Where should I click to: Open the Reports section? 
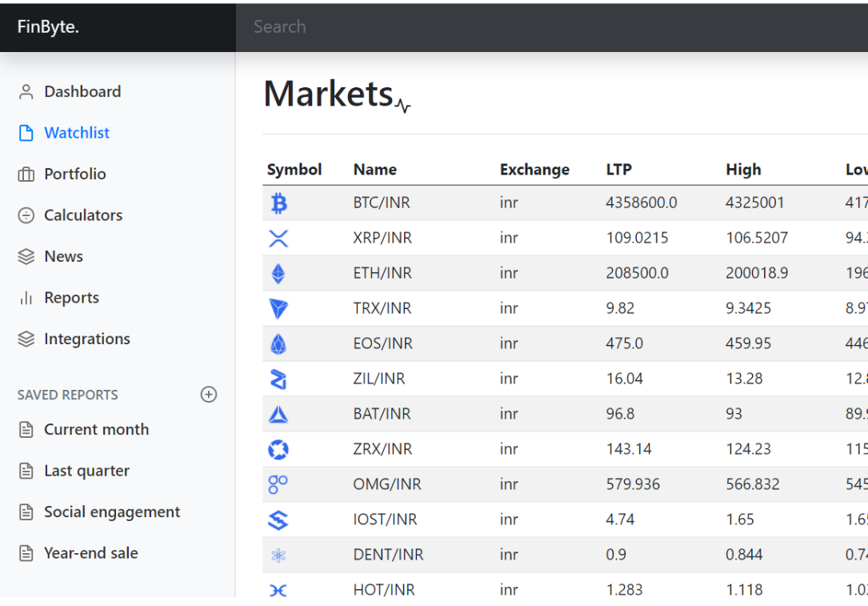click(x=71, y=298)
